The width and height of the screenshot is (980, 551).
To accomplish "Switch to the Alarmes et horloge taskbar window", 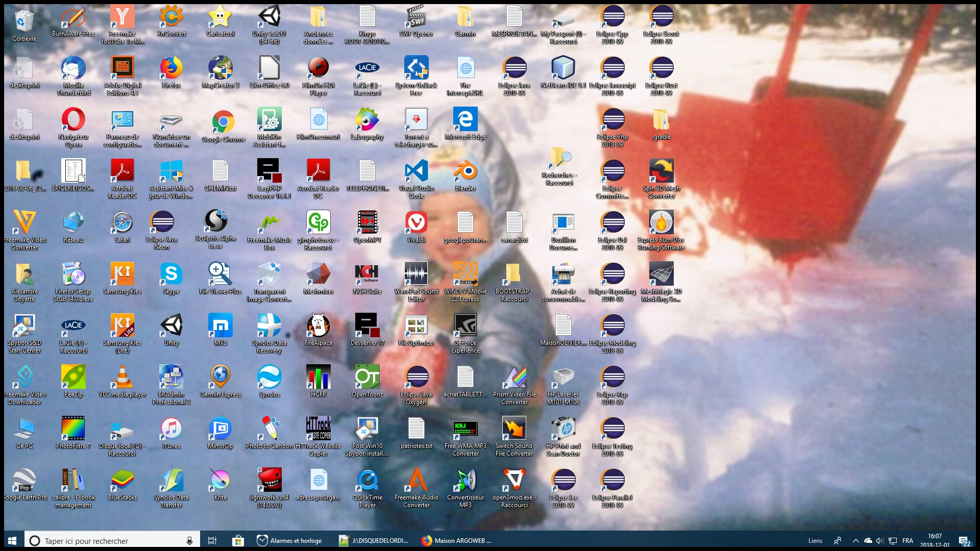I will [x=290, y=541].
